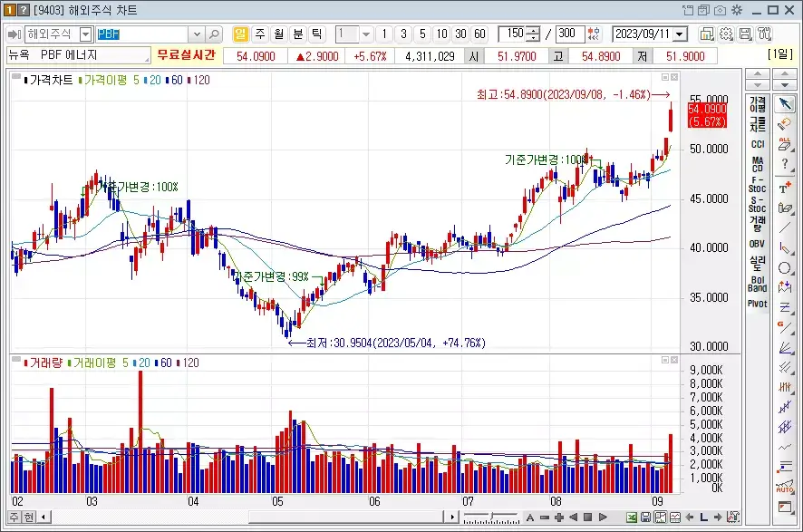803x532 pixels.
Task: Open the 해외주식 market type dropdown
Action: click(85, 34)
